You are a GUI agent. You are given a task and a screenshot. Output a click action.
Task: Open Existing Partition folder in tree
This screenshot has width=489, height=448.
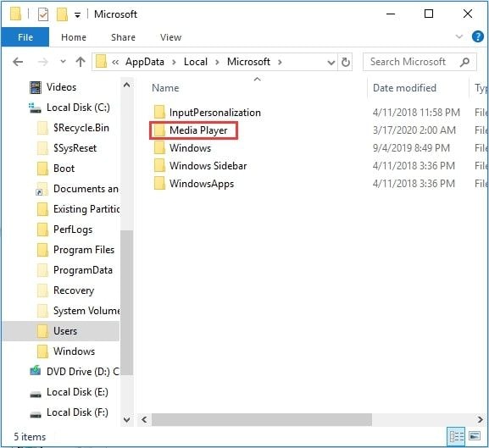tap(86, 209)
